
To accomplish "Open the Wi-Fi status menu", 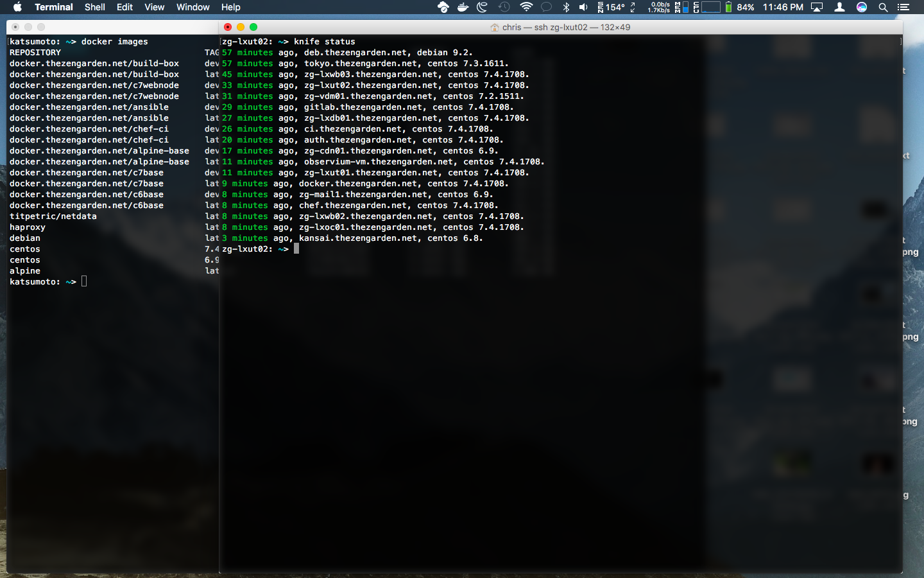I will pos(526,7).
